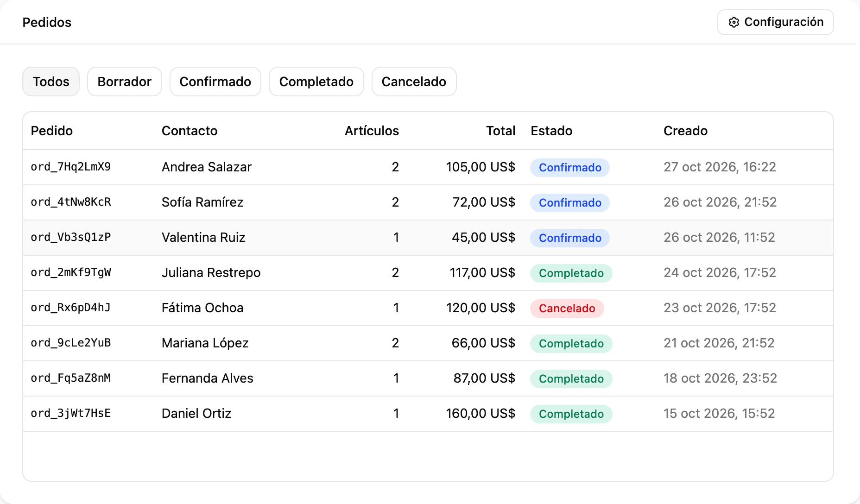Select the Todos filter tab
Viewport: 860px width, 504px height.
tap(51, 82)
